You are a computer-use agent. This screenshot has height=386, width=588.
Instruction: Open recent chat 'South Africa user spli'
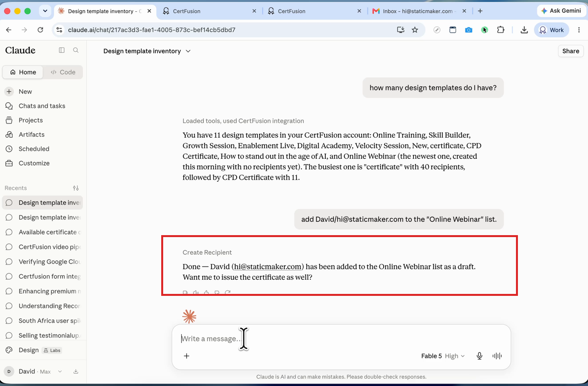click(43, 320)
